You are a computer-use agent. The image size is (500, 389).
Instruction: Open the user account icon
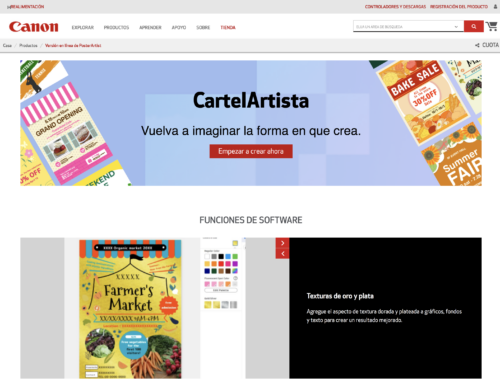point(495,6)
